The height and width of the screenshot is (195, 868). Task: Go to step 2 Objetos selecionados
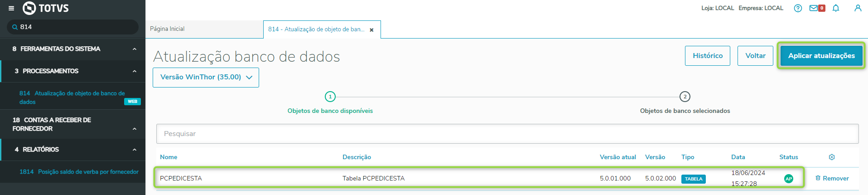(685, 97)
